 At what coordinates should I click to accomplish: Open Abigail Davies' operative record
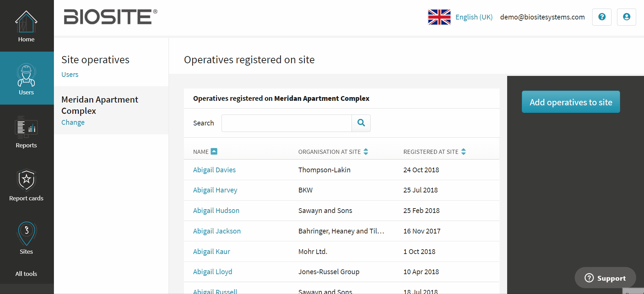click(x=214, y=170)
